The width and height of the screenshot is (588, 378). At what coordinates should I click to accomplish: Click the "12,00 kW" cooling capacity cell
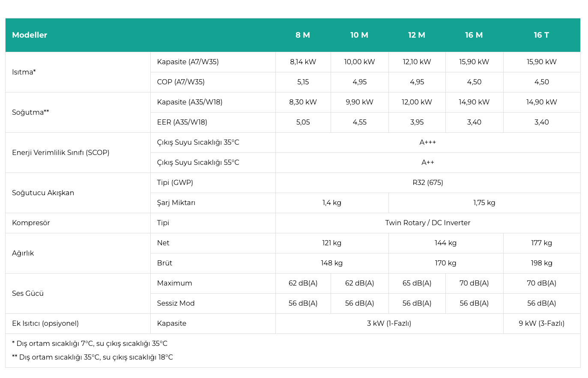(x=417, y=102)
